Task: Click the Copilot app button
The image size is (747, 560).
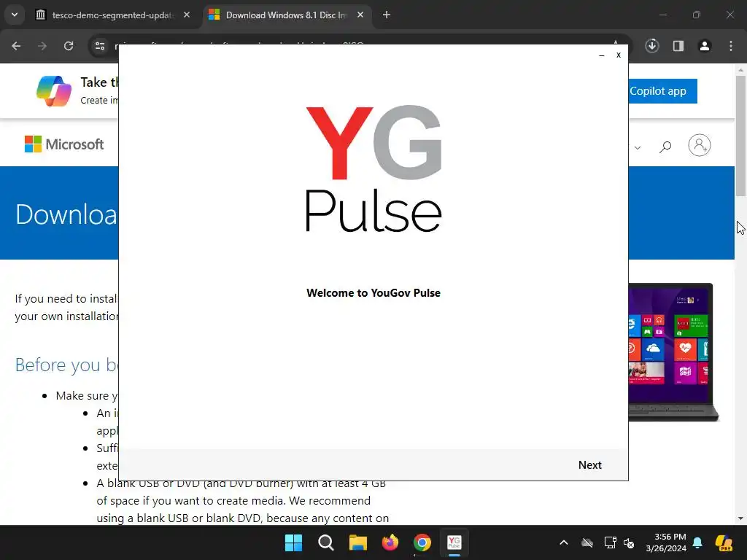Action: click(662, 91)
